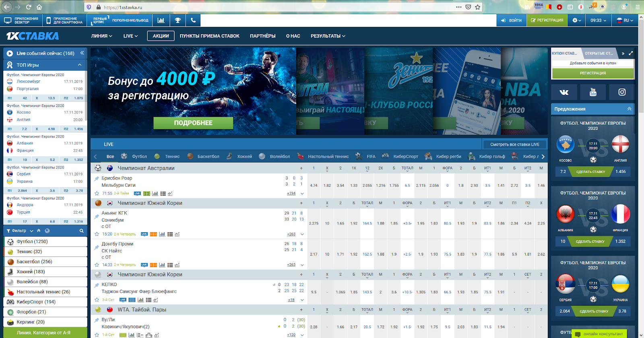
Task: Reload the page in the browser
Action: [29, 7]
